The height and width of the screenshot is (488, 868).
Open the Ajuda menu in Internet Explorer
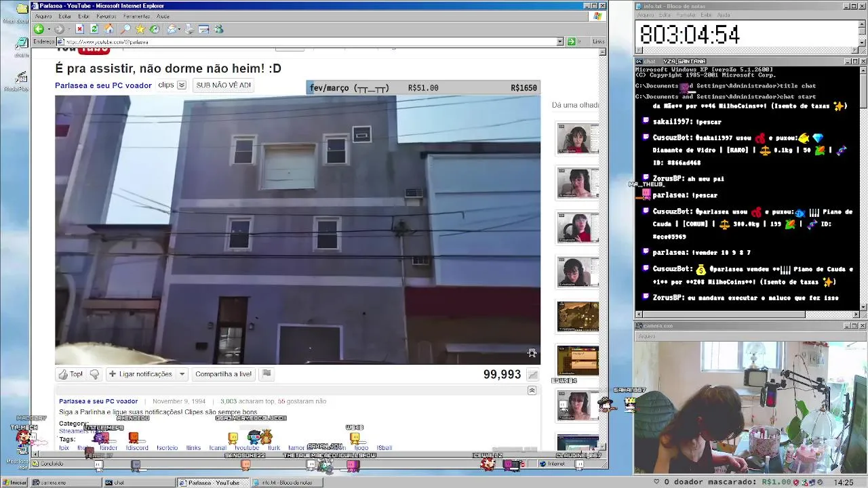tap(163, 16)
